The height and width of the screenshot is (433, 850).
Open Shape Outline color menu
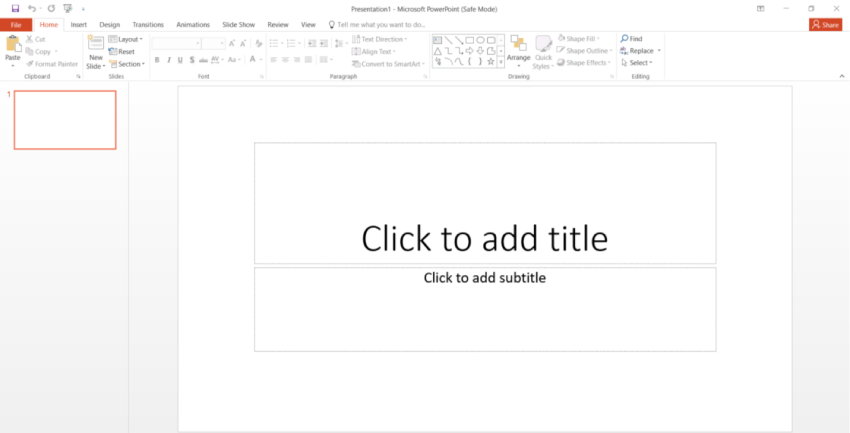pyautogui.click(x=584, y=50)
